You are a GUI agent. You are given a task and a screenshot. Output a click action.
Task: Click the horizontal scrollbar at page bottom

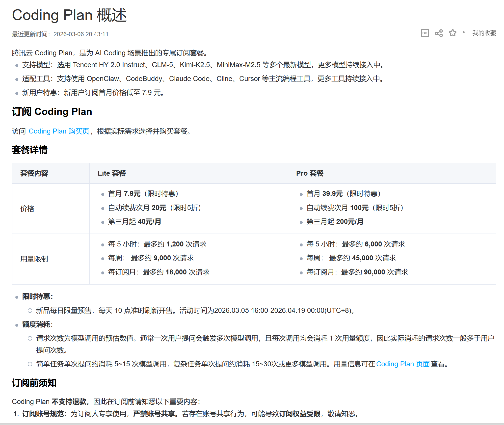point(252,424)
